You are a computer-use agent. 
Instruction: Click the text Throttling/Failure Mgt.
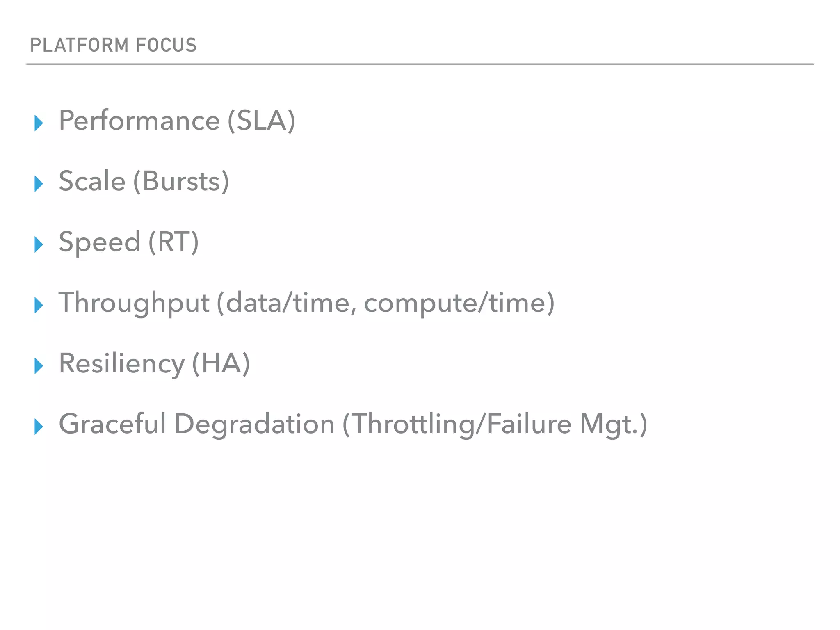495,424
